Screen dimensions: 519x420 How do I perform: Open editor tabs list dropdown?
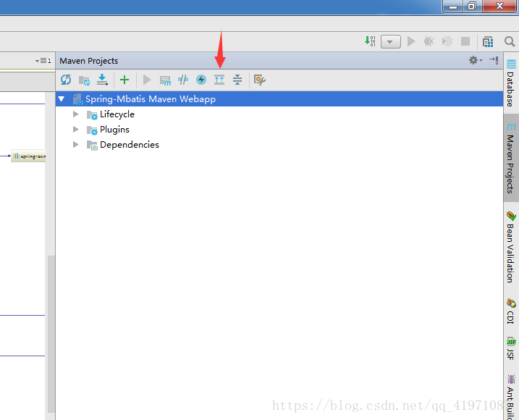pyautogui.click(x=43, y=61)
